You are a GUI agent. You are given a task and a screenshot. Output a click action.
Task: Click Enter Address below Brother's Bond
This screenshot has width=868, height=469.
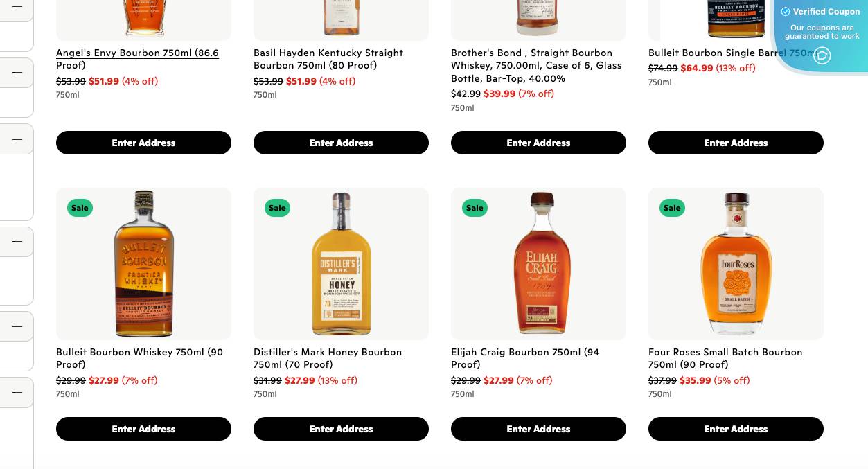point(538,143)
